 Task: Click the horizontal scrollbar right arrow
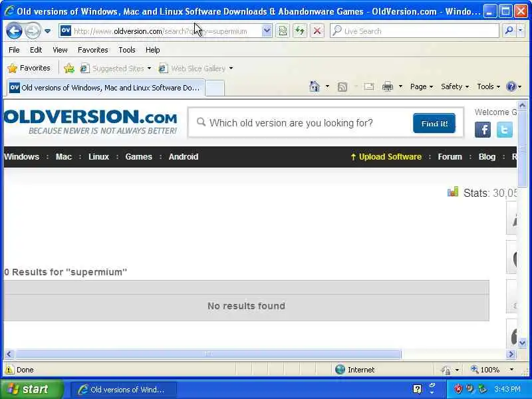[511, 354]
